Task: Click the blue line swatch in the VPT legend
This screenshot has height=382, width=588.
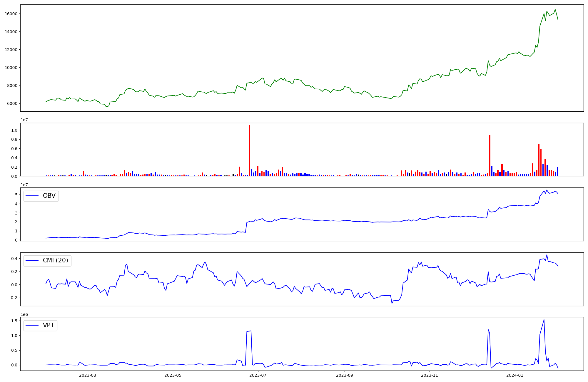Action: coord(32,325)
